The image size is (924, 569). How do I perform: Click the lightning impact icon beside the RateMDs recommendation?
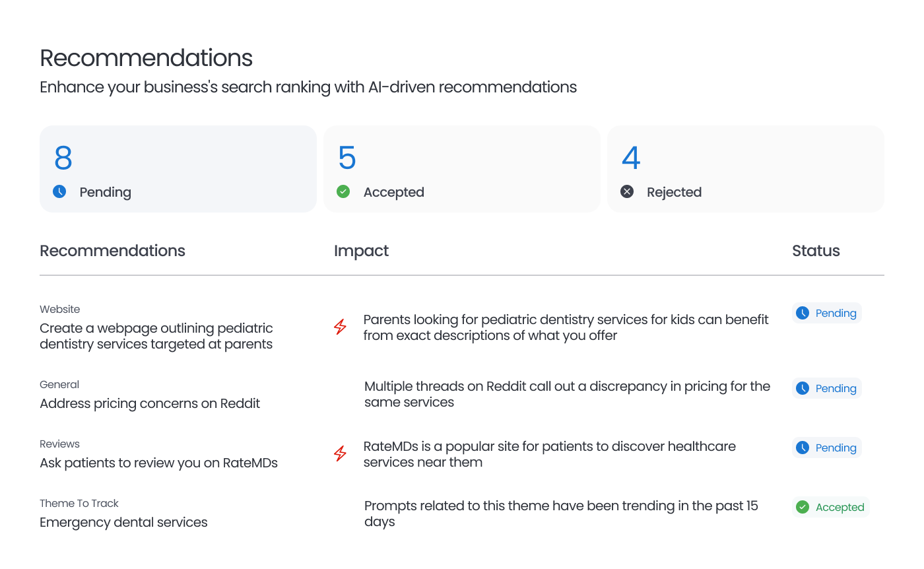[340, 453]
